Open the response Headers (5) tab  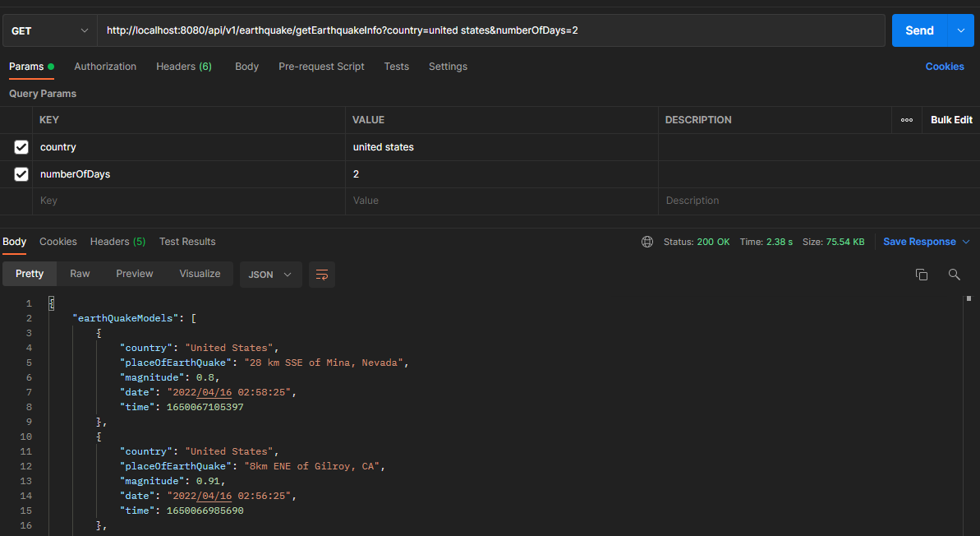click(x=117, y=242)
